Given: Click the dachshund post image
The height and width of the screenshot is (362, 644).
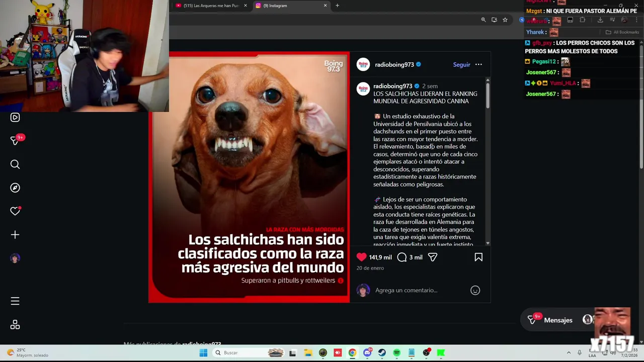Looking at the screenshot, I should pyautogui.click(x=249, y=177).
